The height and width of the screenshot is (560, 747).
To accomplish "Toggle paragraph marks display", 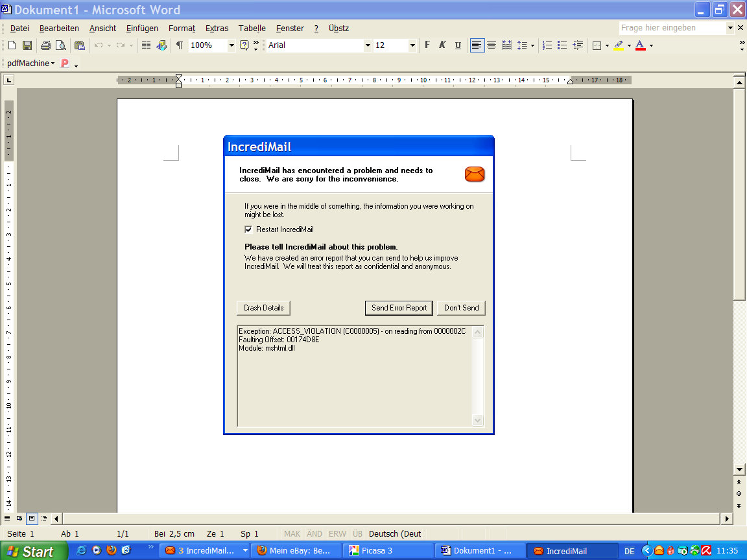I will tap(180, 45).
